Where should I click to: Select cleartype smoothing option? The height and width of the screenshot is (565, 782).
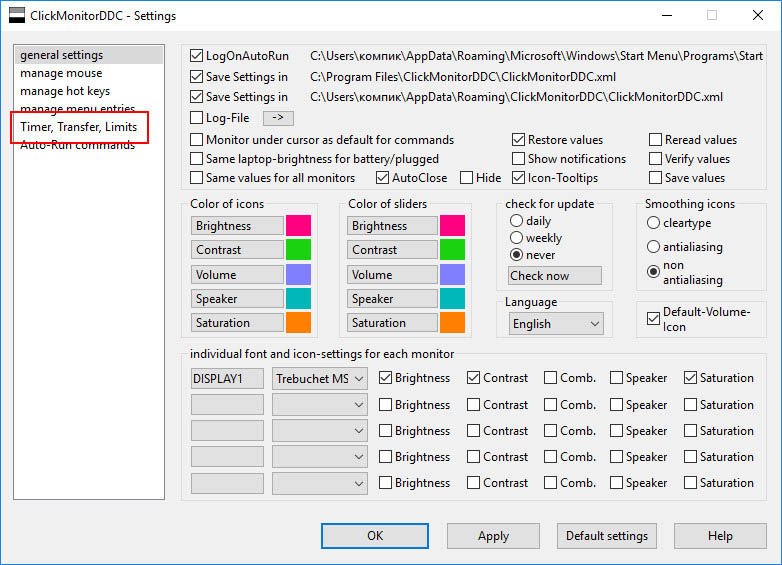(653, 222)
